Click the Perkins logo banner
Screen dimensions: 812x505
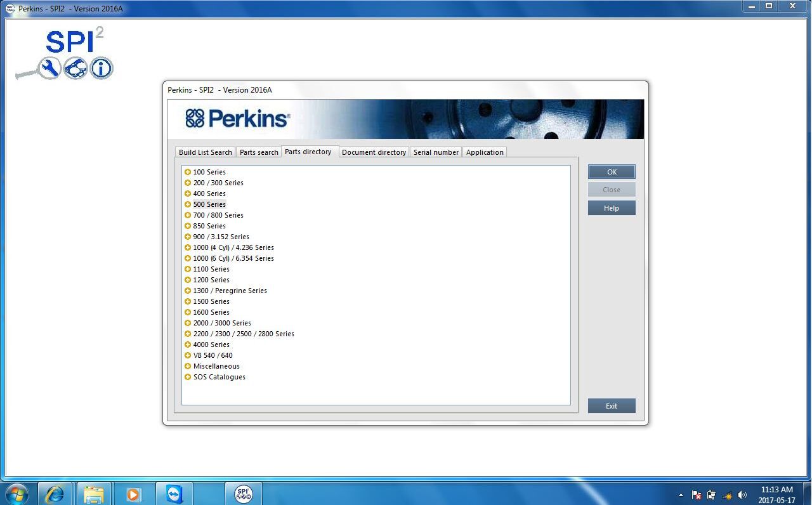[405, 119]
